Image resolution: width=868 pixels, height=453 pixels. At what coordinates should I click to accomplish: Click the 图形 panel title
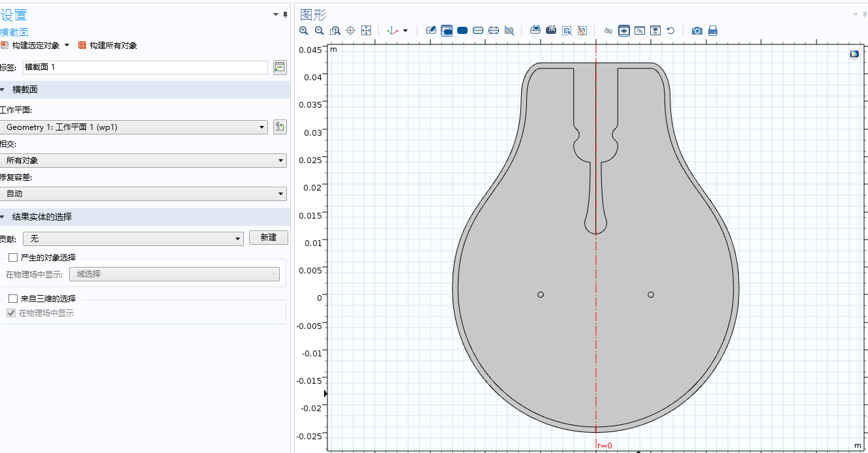pyautogui.click(x=314, y=14)
